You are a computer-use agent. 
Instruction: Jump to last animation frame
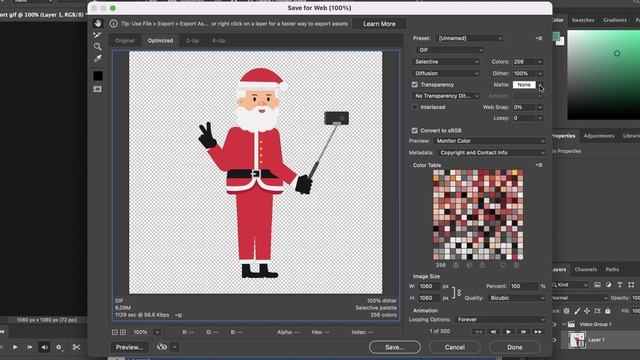tap(538, 332)
